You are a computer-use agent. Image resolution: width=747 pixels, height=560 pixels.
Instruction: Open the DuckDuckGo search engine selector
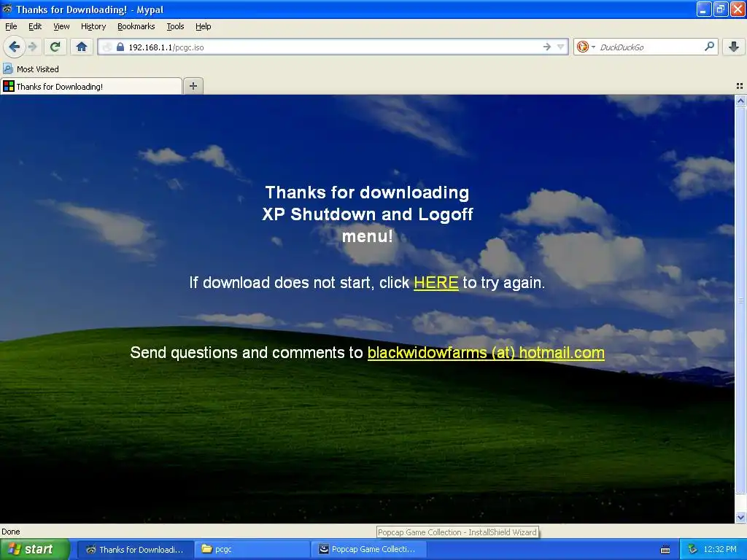click(x=586, y=47)
